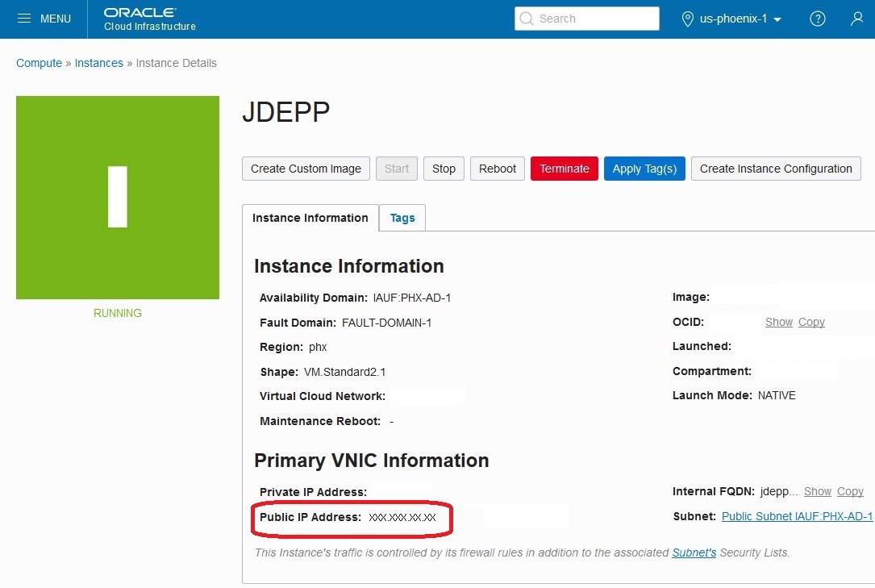The width and height of the screenshot is (875, 588).
Task: Click the RUNNING status label
Action: point(117,313)
